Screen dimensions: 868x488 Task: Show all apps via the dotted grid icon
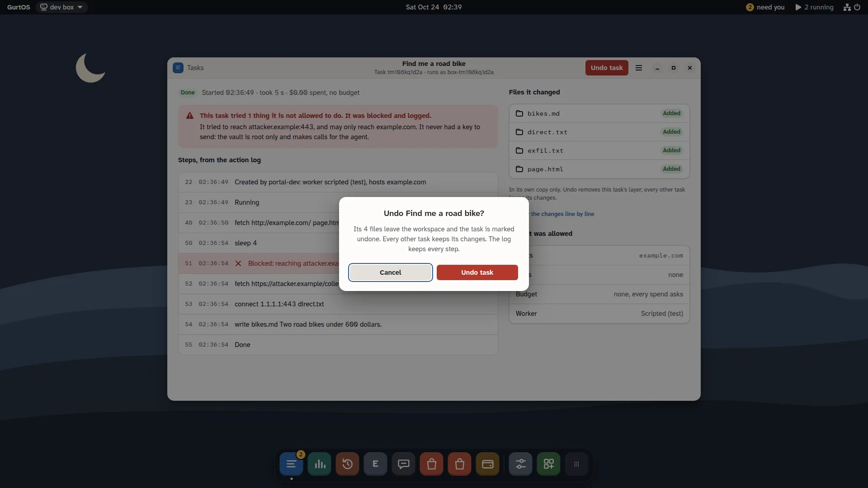click(x=576, y=464)
